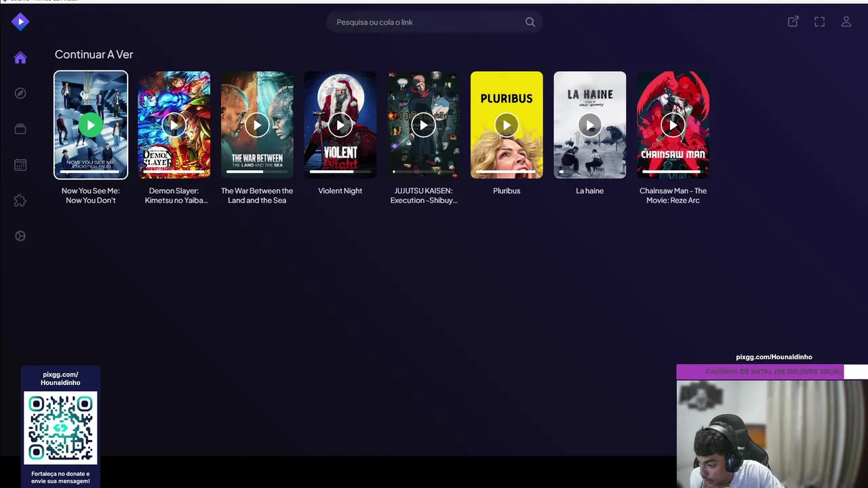Open the Stremio logo at top left
This screenshot has width=868, height=488.
coord(20,22)
